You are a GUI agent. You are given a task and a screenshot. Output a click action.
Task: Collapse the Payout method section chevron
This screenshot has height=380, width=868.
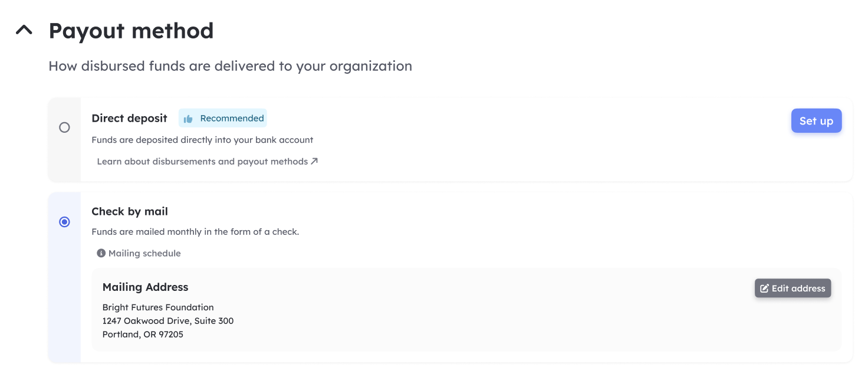coord(24,30)
